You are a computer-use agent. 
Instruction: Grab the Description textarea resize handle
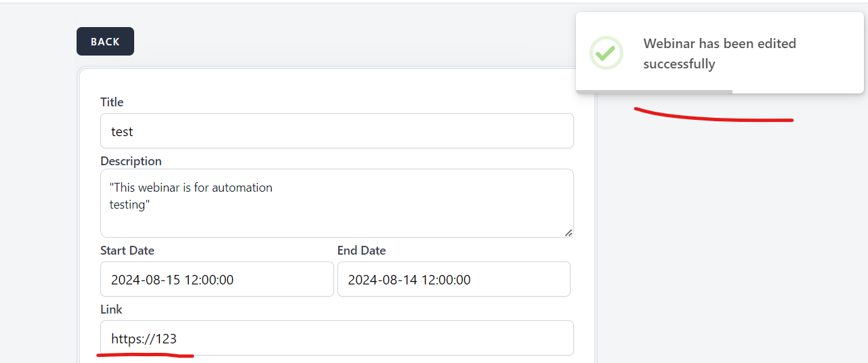click(x=568, y=232)
